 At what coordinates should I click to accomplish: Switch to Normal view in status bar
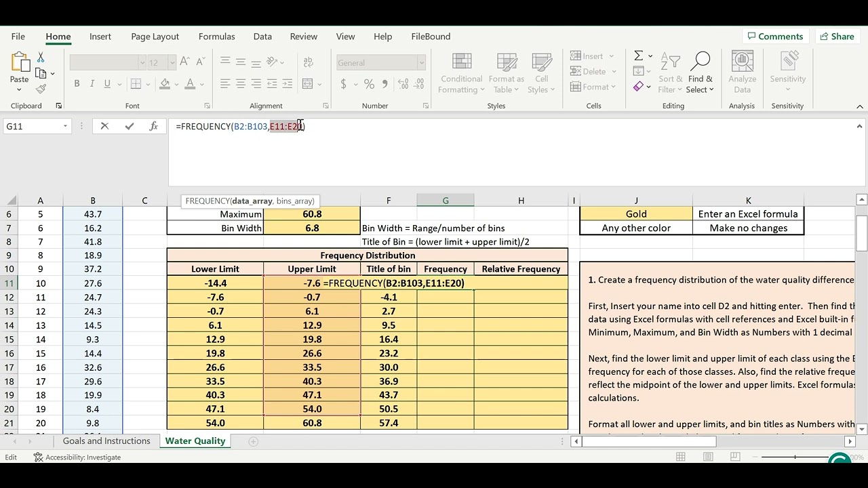point(681,457)
